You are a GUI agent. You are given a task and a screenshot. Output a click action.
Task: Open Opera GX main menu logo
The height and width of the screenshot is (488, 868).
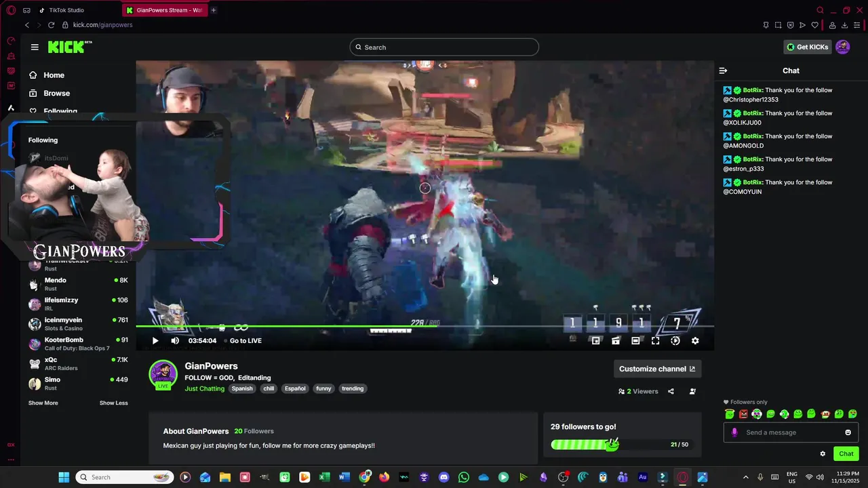click(x=11, y=10)
